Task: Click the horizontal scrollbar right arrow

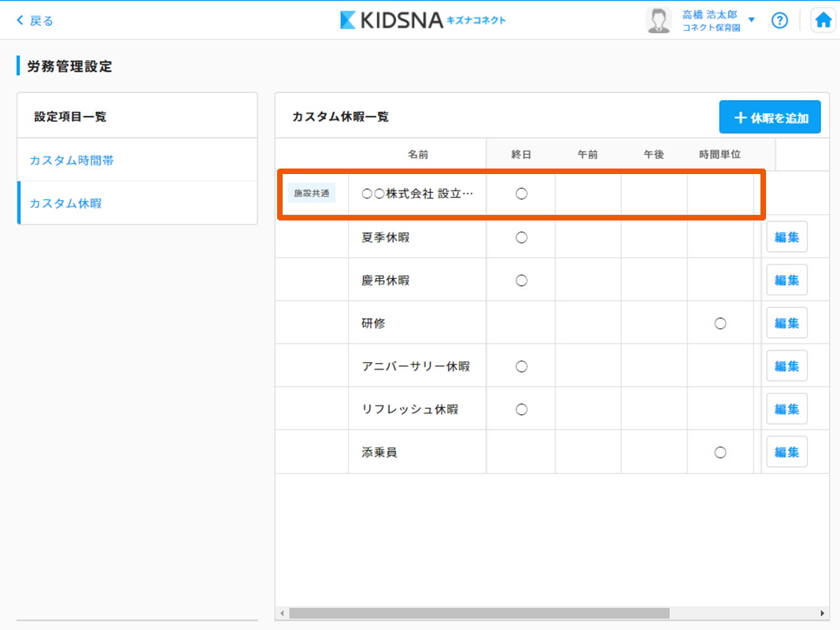Action: (823, 613)
